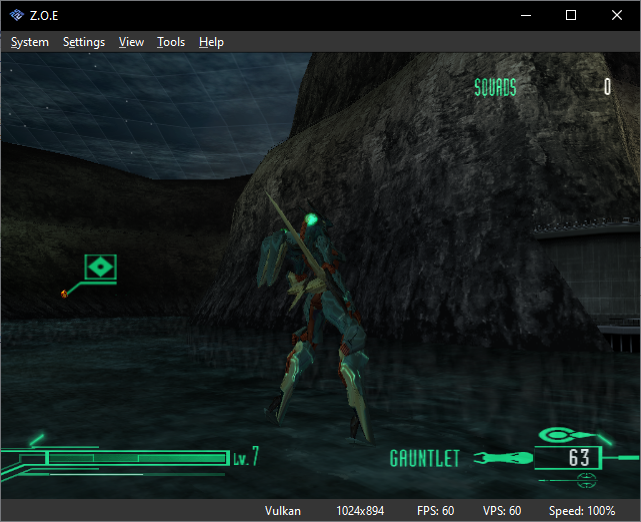
Task: Click the Speed: 100% status entry
Action: coord(582,511)
